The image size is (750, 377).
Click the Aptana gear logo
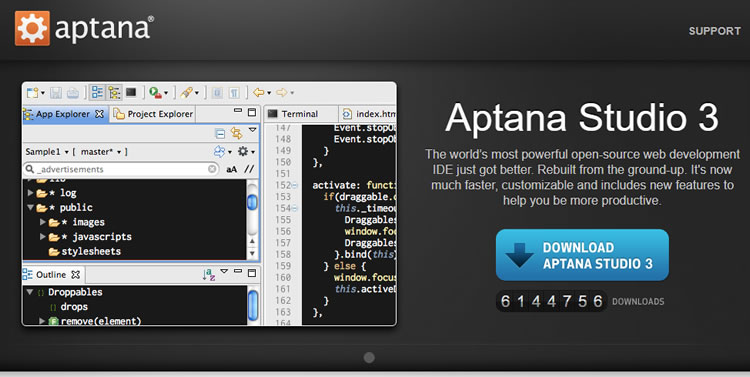tap(32, 28)
